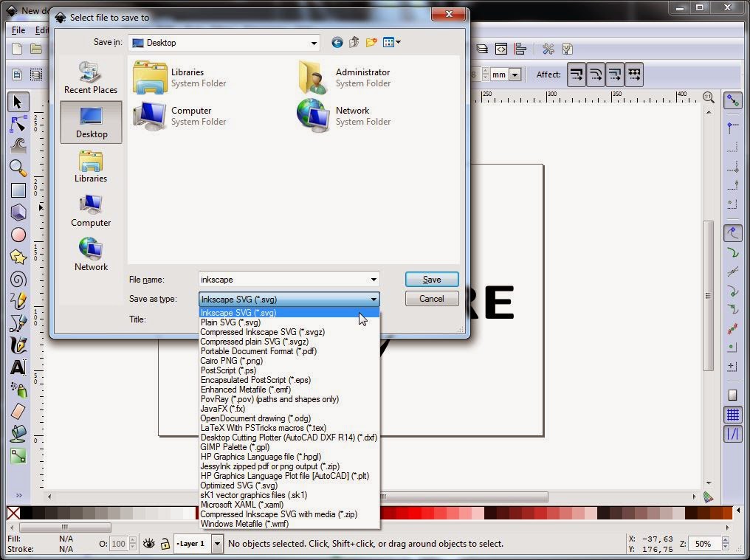
Task: Toggle fourth Affect pattern transform button
Action: coord(634,75)
